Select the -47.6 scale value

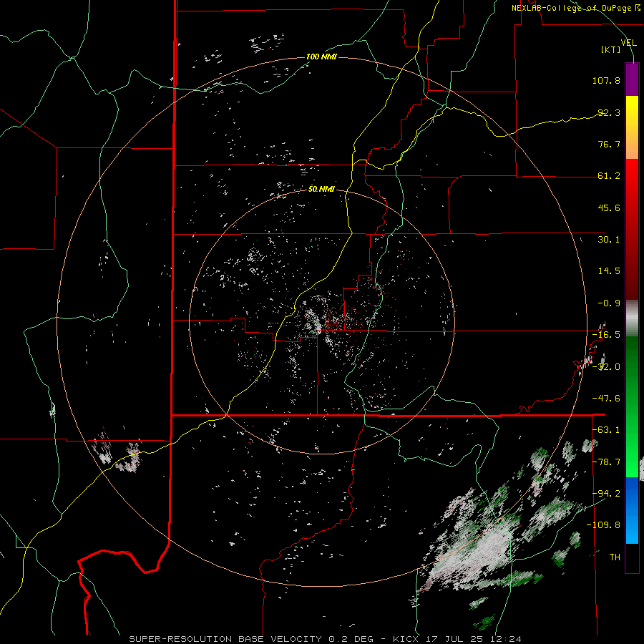tap(606, 399)
